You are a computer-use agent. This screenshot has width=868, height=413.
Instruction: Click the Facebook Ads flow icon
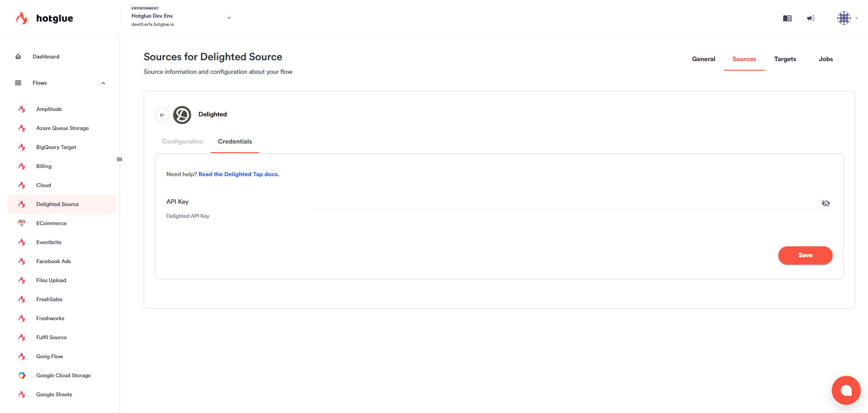point(22,261)
